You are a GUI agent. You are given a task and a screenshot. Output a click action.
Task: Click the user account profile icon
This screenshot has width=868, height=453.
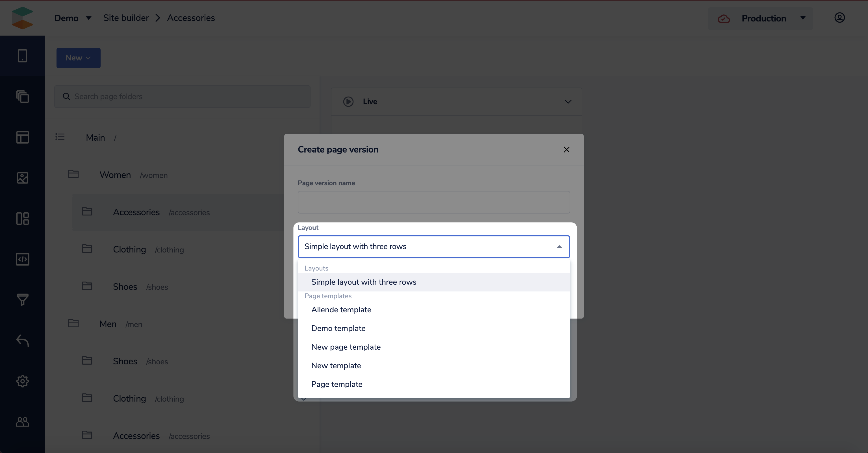click(x=839, y=18)
